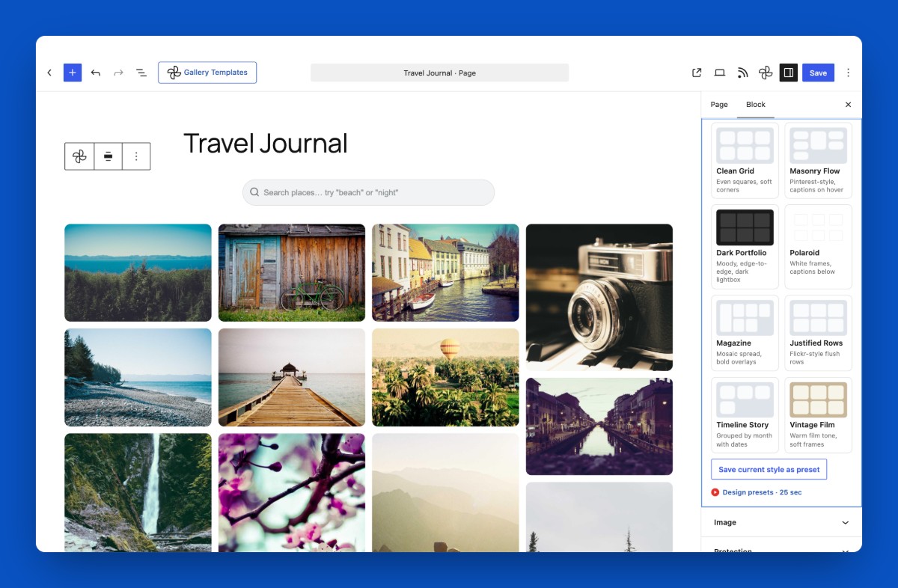Apply the Polaroid preset

pyautogui.click(x=818, y=247)
